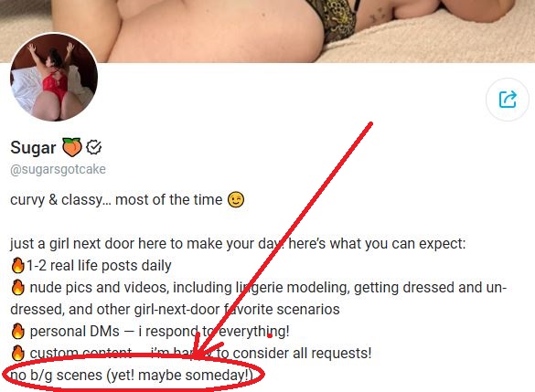Click 'curvy & classy... most of the time' text

point(116,200)
